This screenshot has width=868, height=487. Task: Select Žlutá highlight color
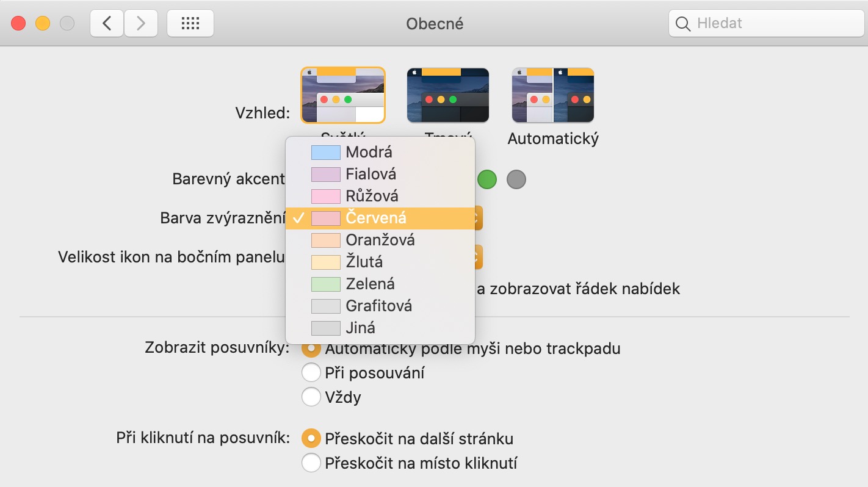[x=364, y=262]
